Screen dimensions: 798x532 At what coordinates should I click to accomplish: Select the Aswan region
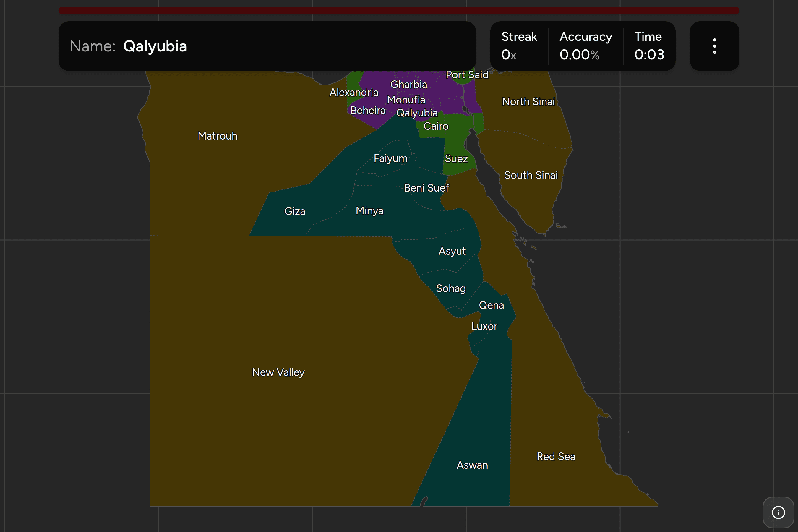tap(472, 465)
